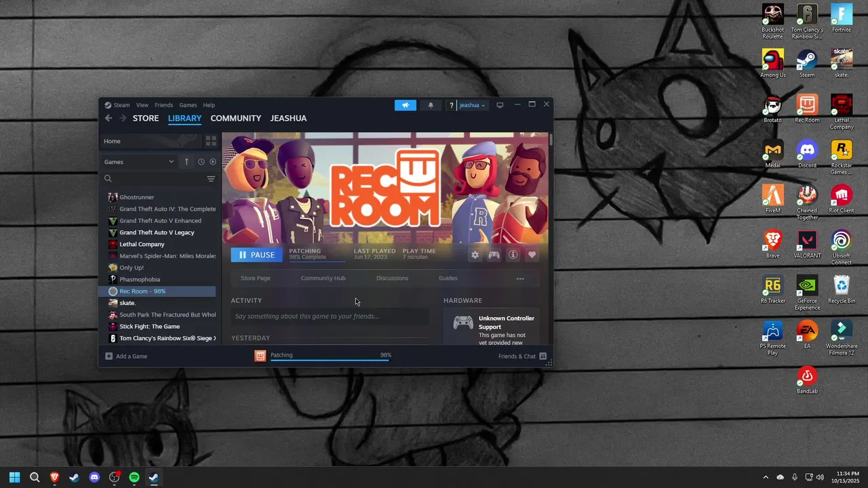The width and height of the screenshot is (868, 488).
Task: Open VALORANT desktop shortcut
Action: click(x=807, y=245)
